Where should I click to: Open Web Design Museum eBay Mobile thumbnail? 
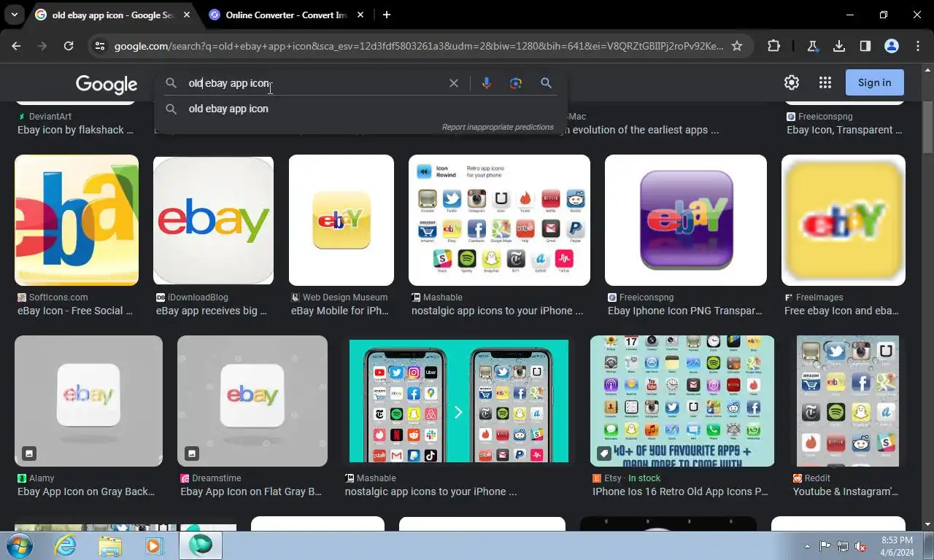pos(341,219)
